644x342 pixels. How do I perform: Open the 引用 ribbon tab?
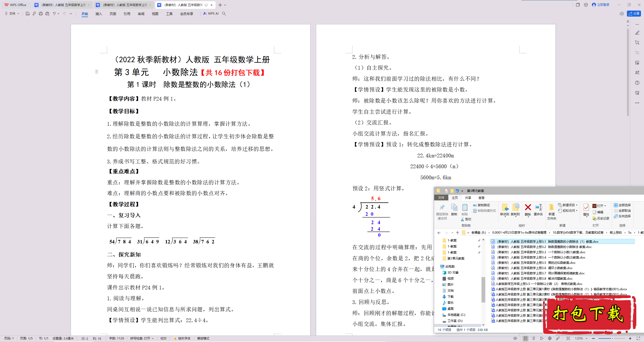(x=127, y=14)
